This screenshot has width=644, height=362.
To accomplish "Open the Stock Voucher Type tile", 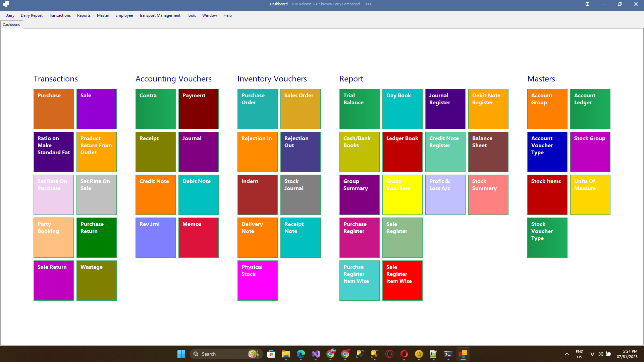I will click(x=547, y=238).
